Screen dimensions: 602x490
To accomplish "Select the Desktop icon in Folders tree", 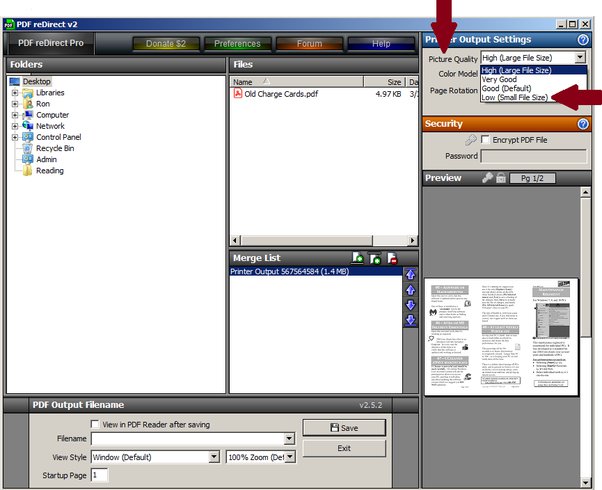I will [x=15, y=81].
